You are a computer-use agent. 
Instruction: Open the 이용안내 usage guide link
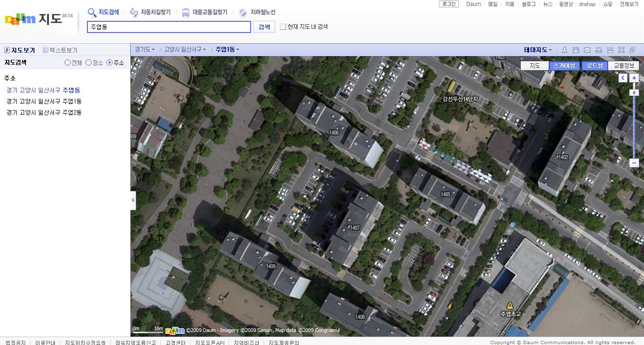click(x=45, y=343)
